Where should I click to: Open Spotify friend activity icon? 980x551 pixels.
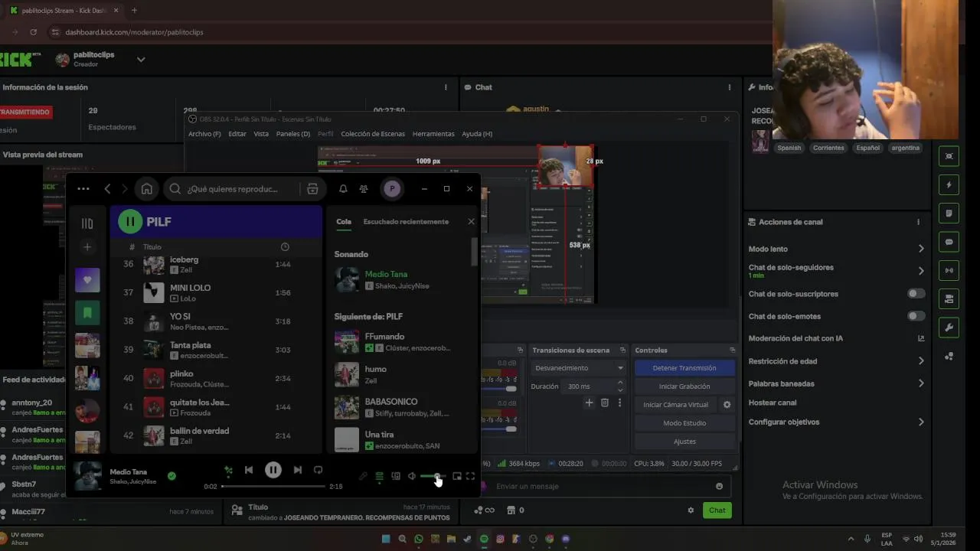364,189
